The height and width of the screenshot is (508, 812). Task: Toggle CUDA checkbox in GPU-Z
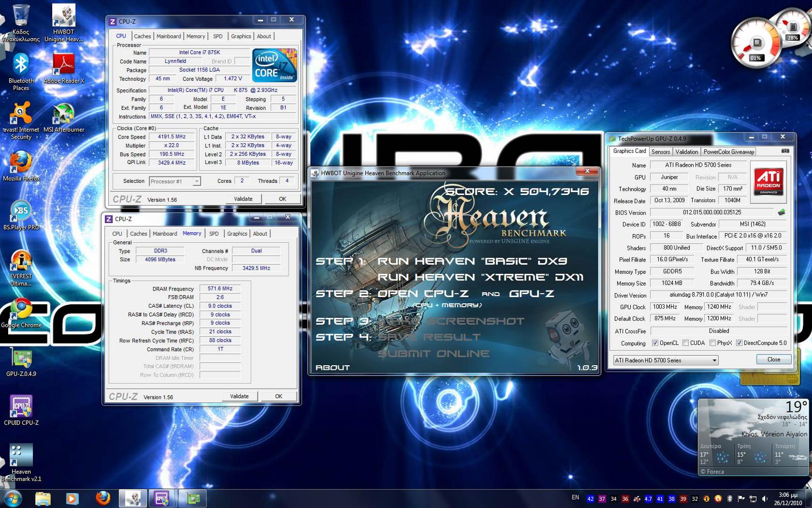point(686,343)
